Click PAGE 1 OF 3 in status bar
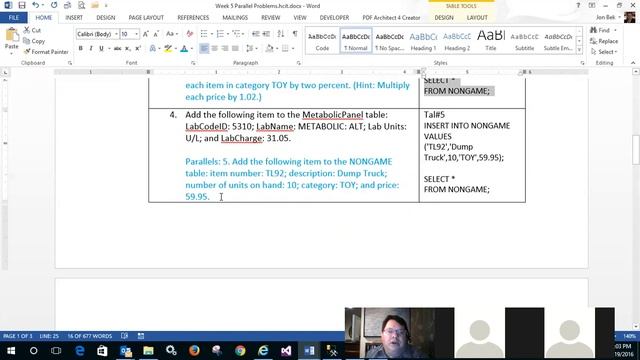The width and height of the screenshot is (640, 360). 18,336
